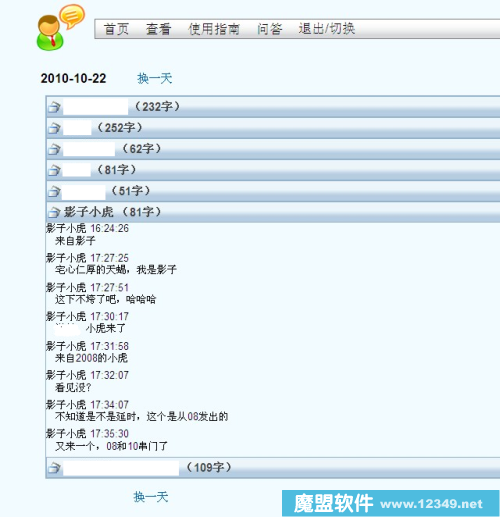Collapse the 影子小虎 (81字) conversation
The height and width of the screenshot is (517, 500).
pyautogui.click(x=273, y=212)
